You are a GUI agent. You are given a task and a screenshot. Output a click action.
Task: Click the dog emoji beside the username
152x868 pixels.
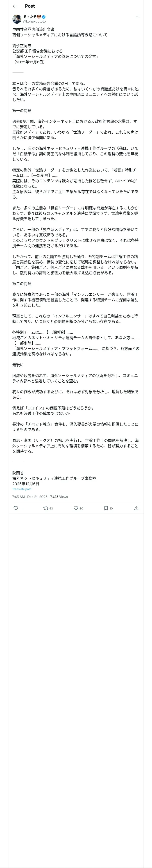coord(39,17)
